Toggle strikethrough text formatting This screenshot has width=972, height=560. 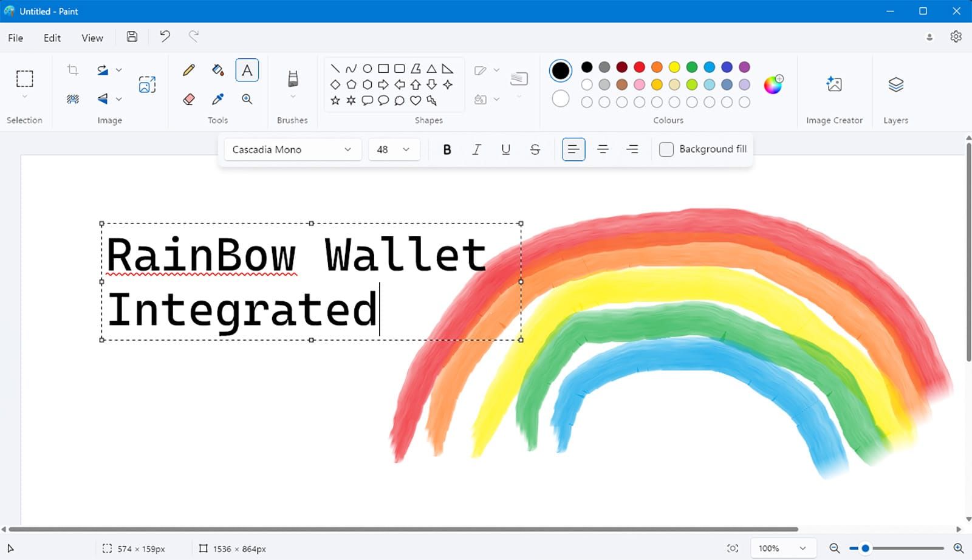(x=535, y=149)
